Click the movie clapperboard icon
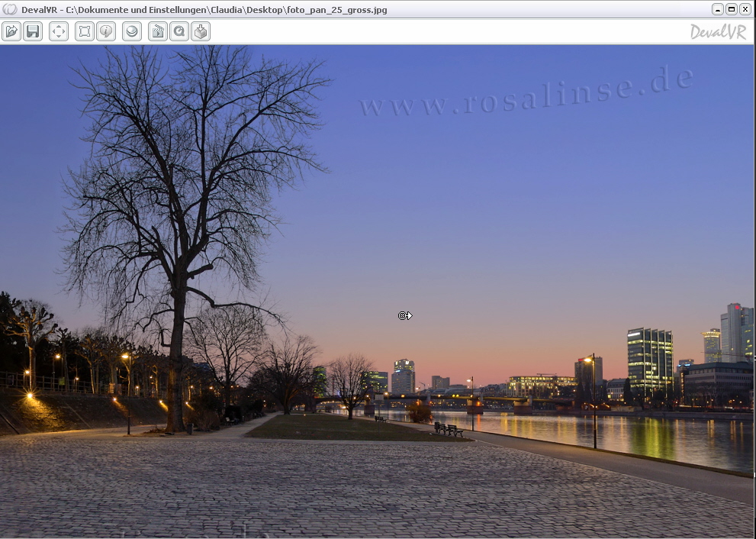756x539 pixels. [158, 31]
